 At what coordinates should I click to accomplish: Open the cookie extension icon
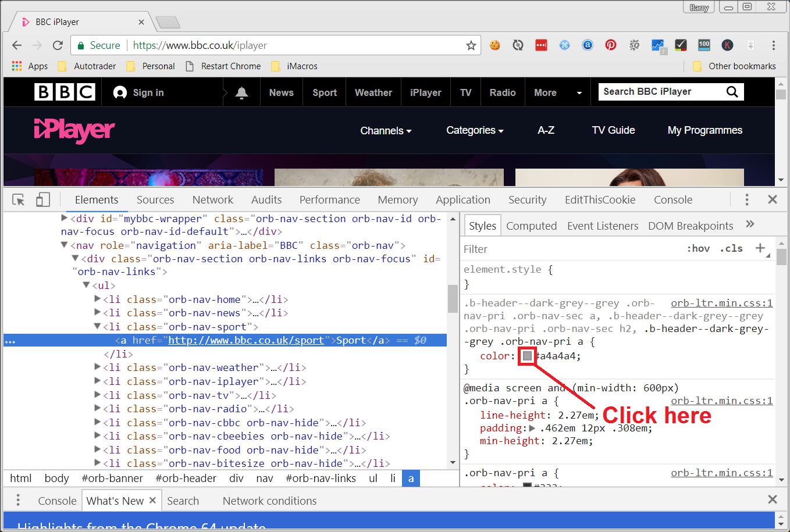495,45
